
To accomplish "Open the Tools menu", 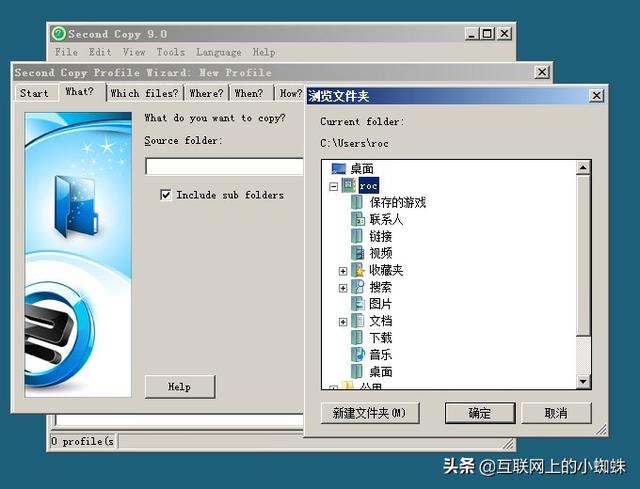I will point(171,52).
